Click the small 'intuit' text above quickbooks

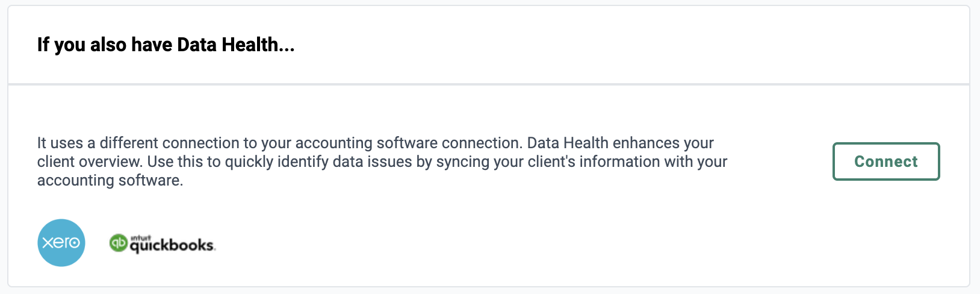[x=140, y=237]
